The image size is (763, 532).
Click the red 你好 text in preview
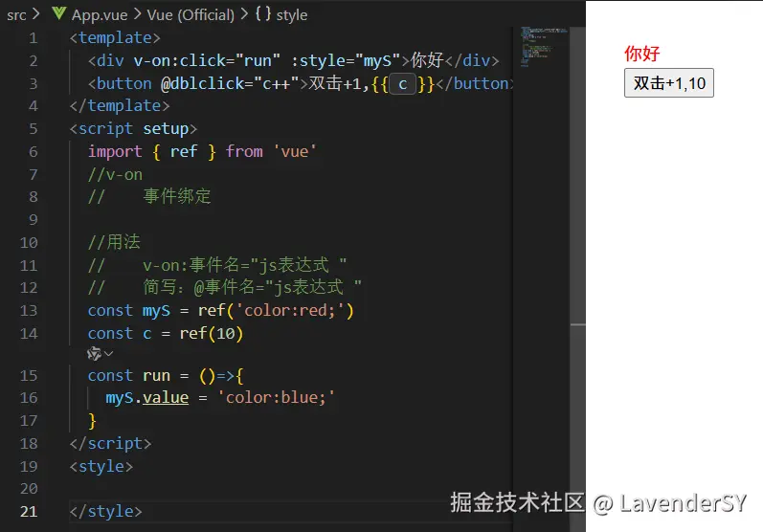pyautogui.click(x=641, y=54)
